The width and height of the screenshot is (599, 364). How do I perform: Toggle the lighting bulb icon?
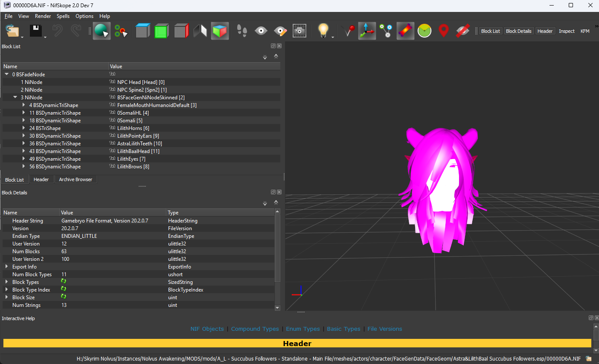pos(323,31)
